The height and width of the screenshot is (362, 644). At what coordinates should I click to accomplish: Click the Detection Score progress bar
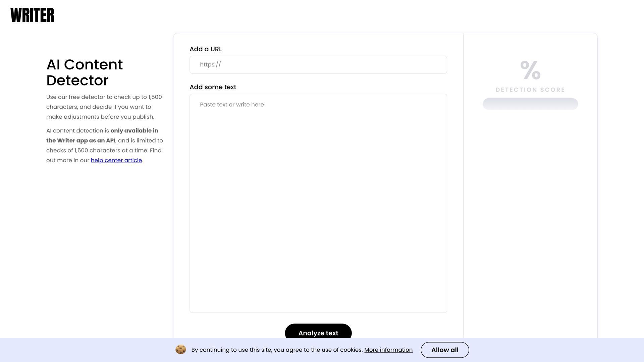point(530,104)
